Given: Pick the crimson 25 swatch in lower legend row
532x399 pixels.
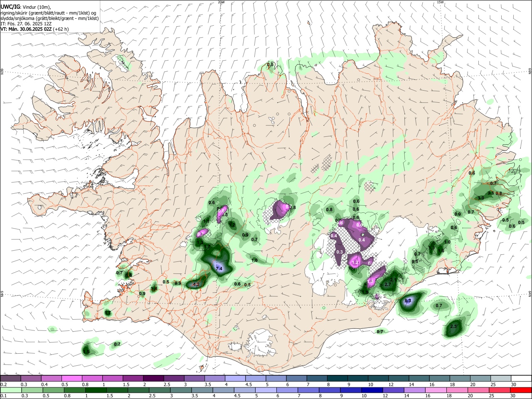Looking at the screenshot, I should pos(500,390).
